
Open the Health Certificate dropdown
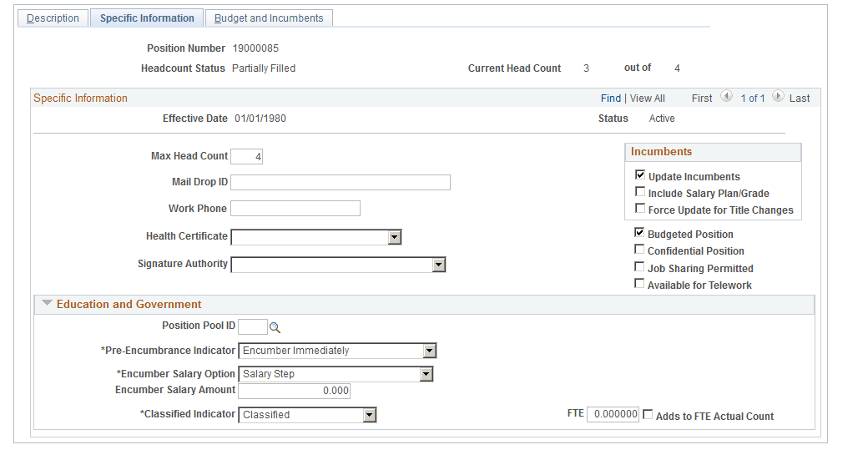tap(395, 237)
